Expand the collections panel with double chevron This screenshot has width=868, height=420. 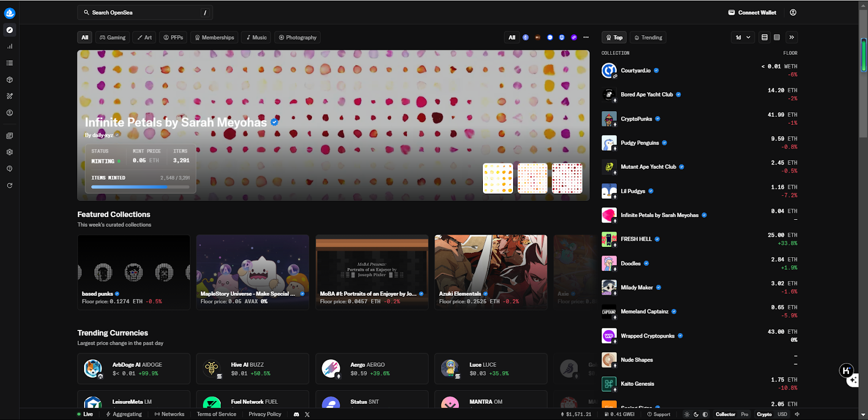click(x=792, y=37)
